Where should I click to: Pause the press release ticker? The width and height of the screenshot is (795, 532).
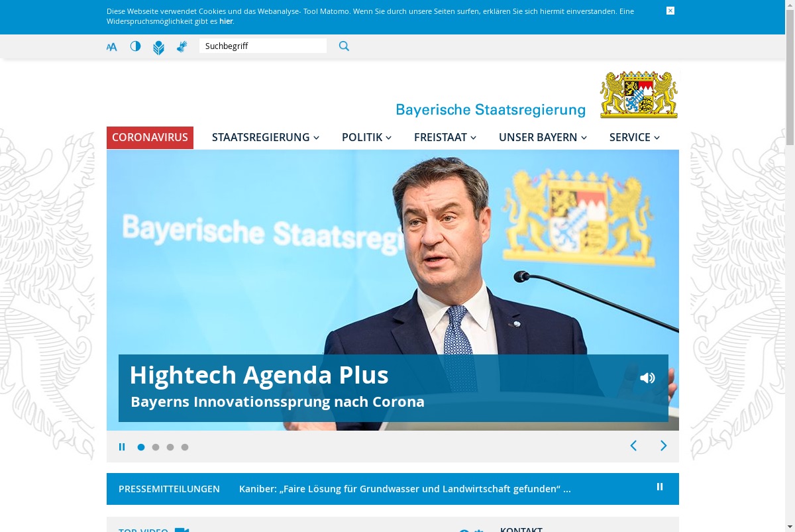point(660,486)
